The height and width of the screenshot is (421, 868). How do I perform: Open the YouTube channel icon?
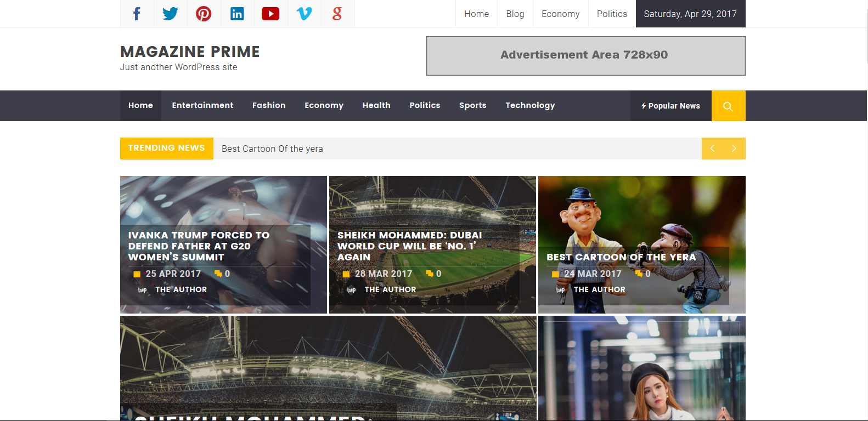270,14
